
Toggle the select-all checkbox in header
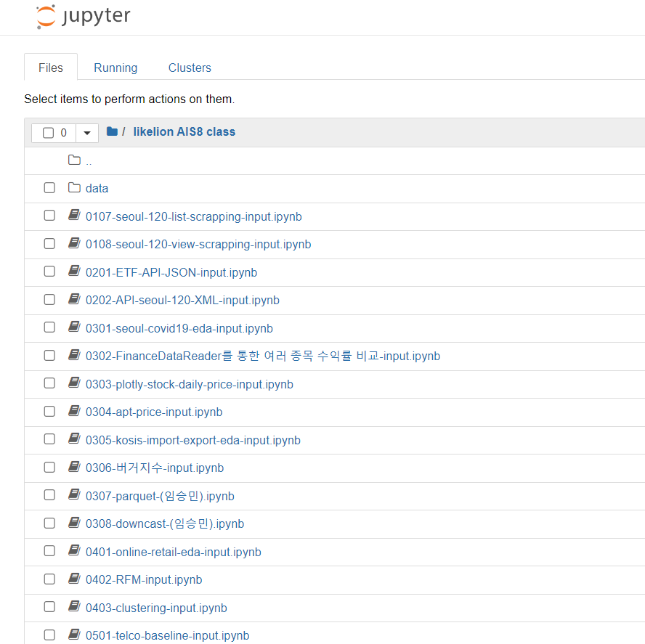point(48,133)
